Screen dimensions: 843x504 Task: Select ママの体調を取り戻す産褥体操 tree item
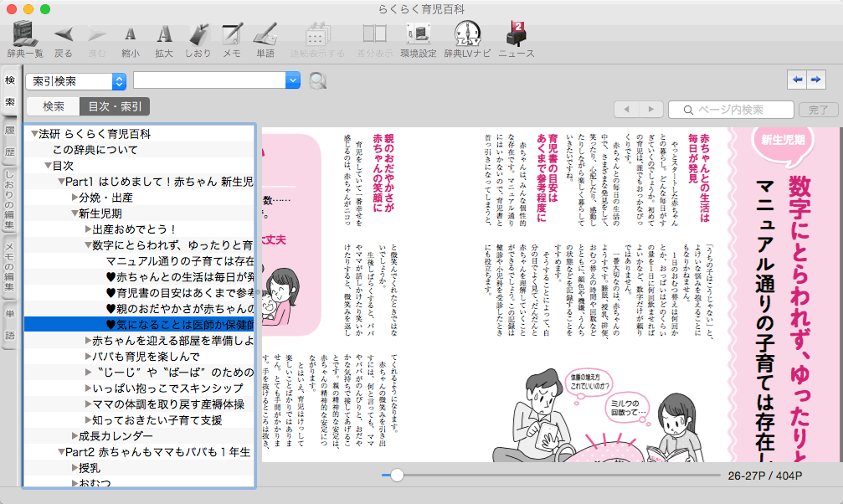(x=168, y=404)
